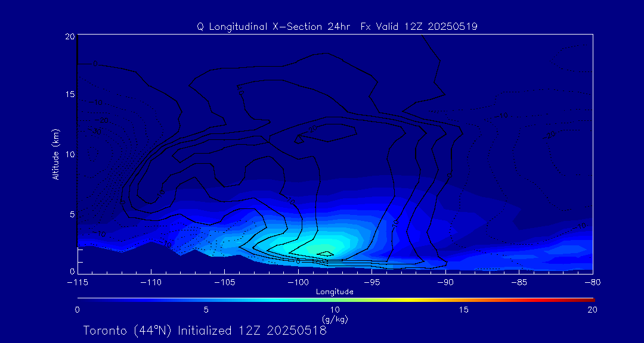Image resolution: width=644 pixels, height=343 pixels.
Task: Click the altitude axis tick label 5
Action: (72, 214)
